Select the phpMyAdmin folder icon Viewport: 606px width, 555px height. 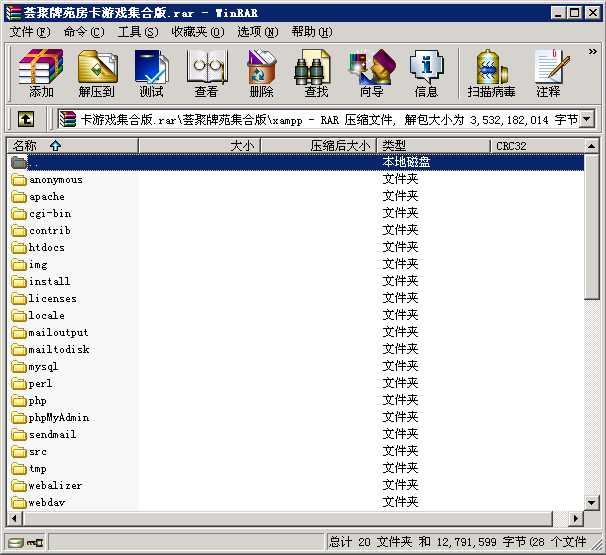19,418
